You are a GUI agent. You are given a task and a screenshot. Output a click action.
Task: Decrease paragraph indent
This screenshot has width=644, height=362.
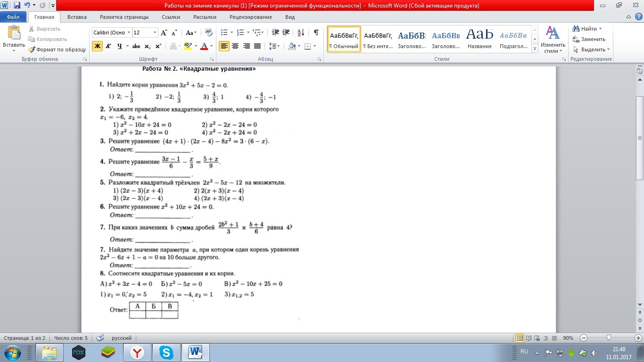tap(276, 33)
